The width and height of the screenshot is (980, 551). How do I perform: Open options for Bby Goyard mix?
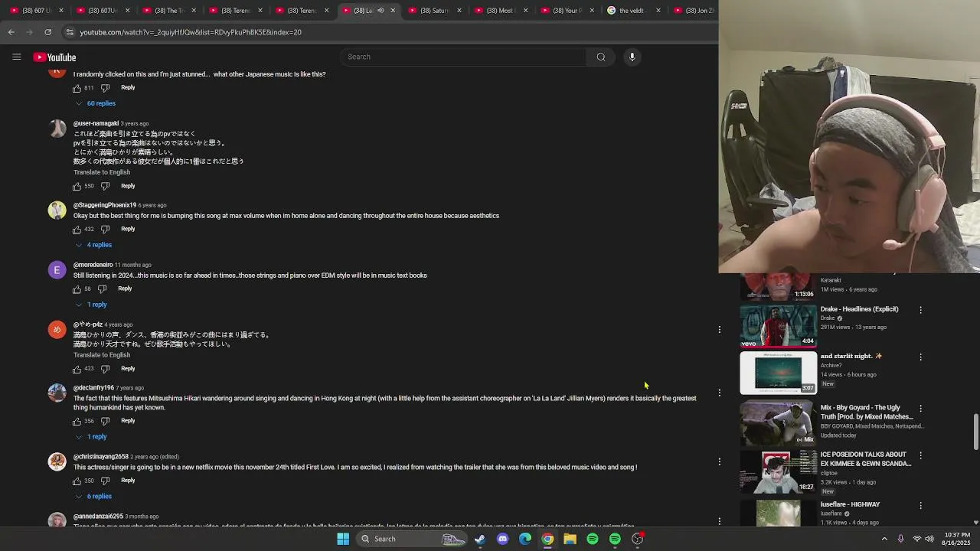tap(920, 409)
